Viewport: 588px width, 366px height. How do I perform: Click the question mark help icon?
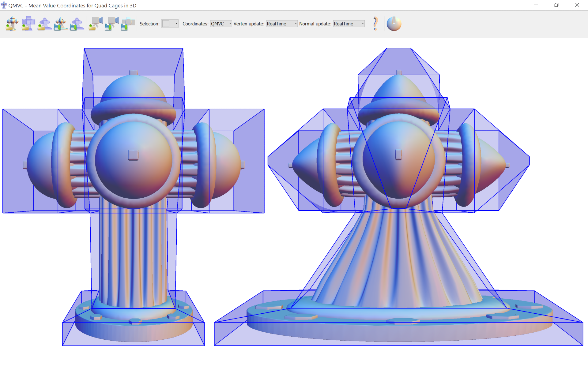pos(375,24)
